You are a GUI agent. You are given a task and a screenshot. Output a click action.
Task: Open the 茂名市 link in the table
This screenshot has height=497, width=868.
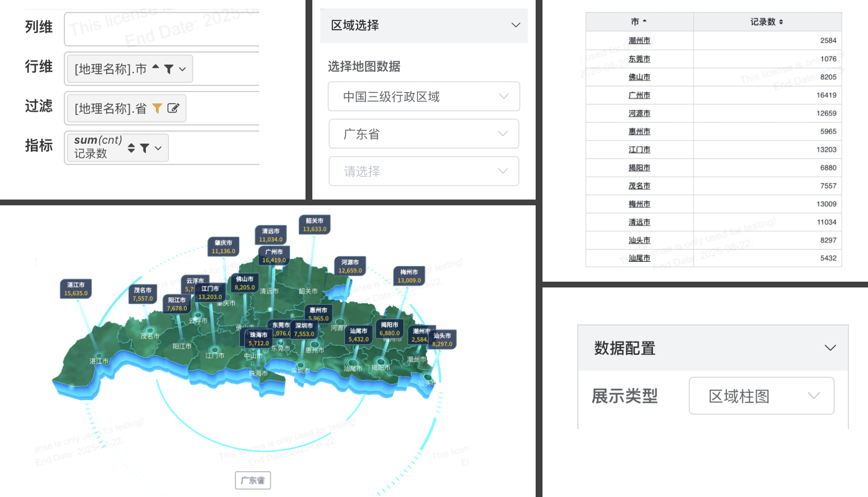(639, 186)
